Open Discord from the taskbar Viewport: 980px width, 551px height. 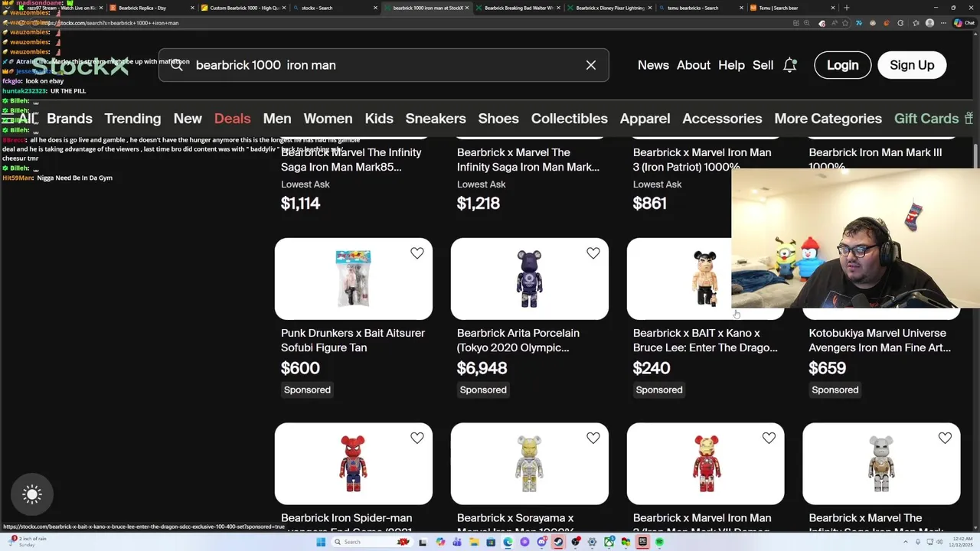coord(542,542)
